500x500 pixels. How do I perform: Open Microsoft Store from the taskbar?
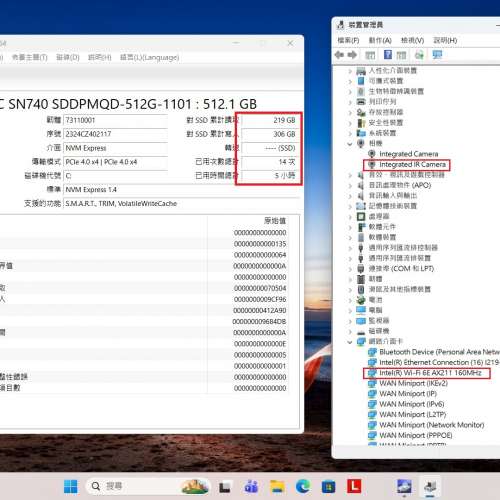click(328, 487)
